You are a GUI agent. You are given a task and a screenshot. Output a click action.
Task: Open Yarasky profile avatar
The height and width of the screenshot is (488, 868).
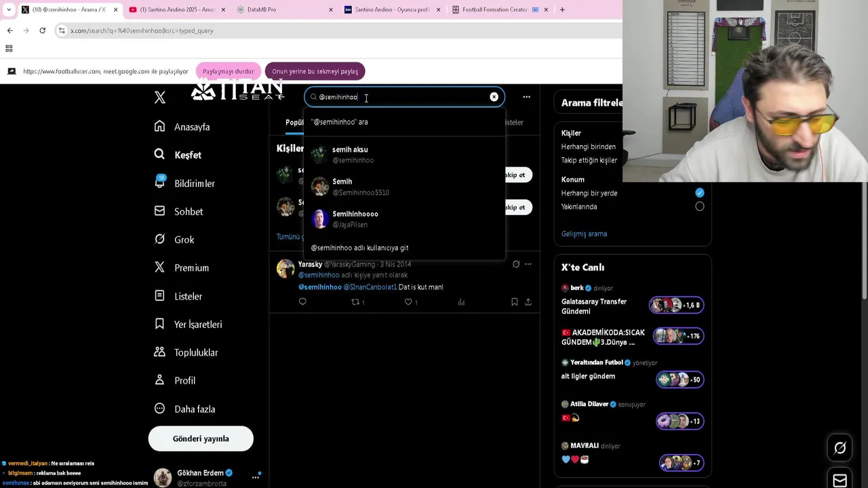point(285,268)
